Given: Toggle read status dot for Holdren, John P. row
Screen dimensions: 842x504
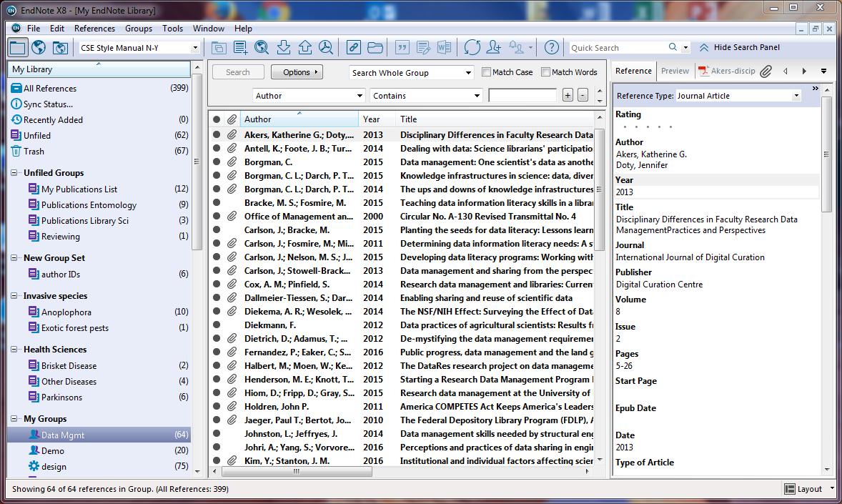Looking at the screenshot, I should pyautogui.click(x=217, y=407).
